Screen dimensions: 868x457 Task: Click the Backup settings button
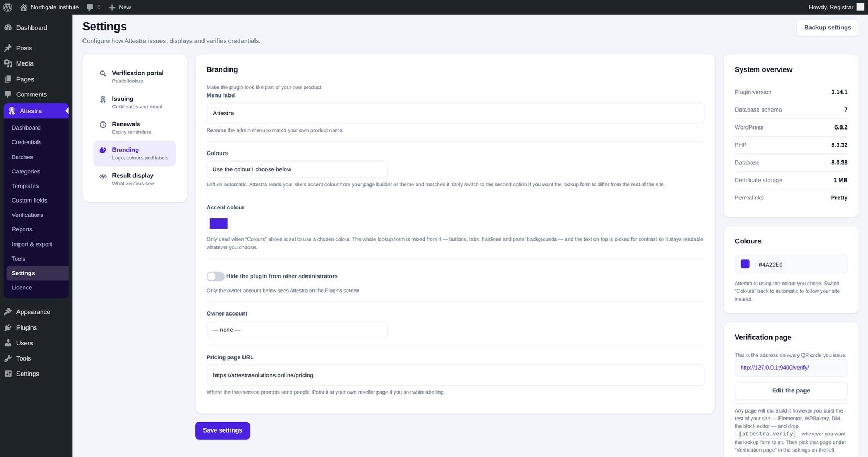click(x=827, y=28)
